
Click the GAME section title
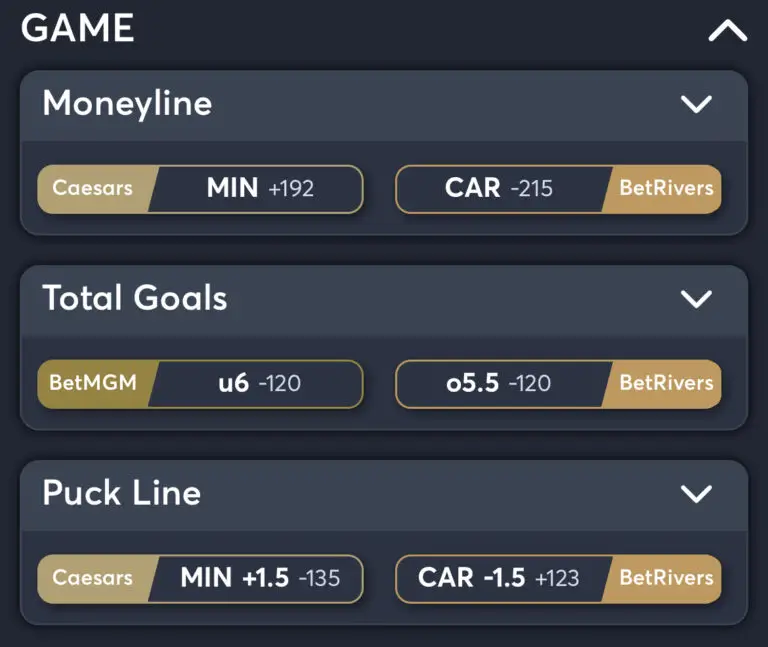78,29
